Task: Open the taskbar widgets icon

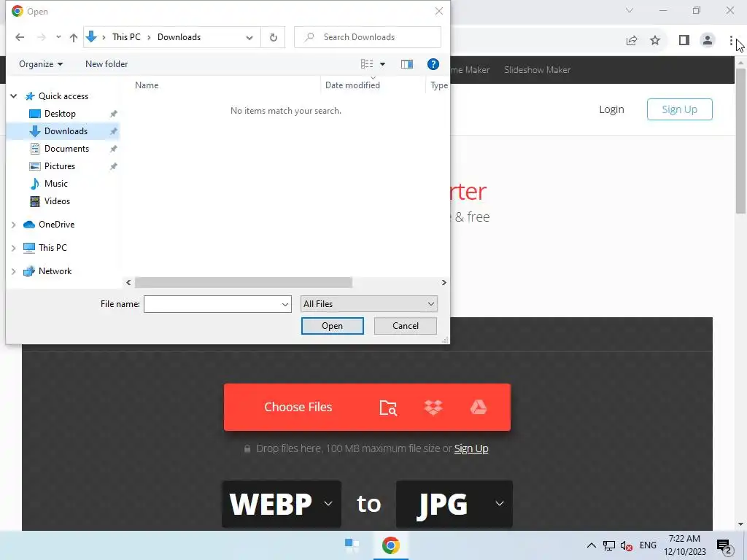Action: point(352,545)
